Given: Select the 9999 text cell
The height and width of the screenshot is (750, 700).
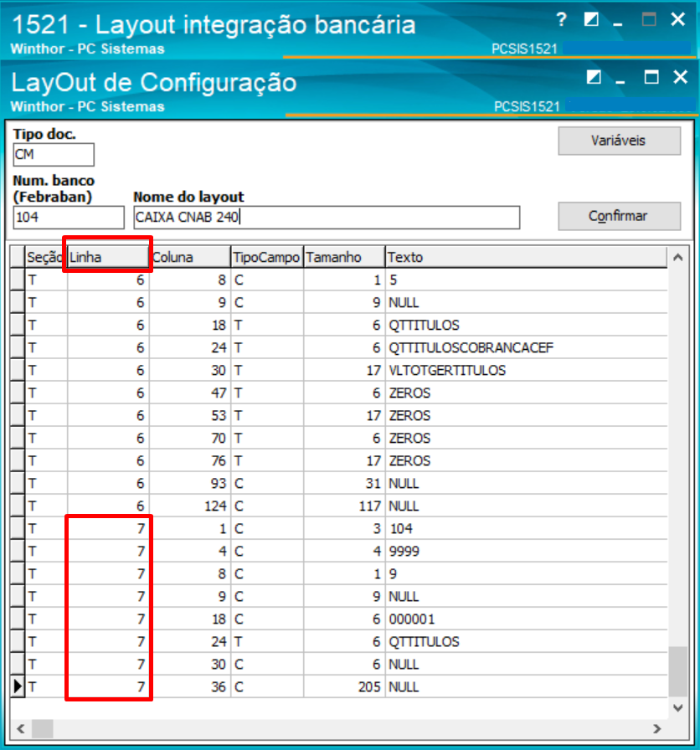Looking at the screenshot, I should [x=526, y=551].
